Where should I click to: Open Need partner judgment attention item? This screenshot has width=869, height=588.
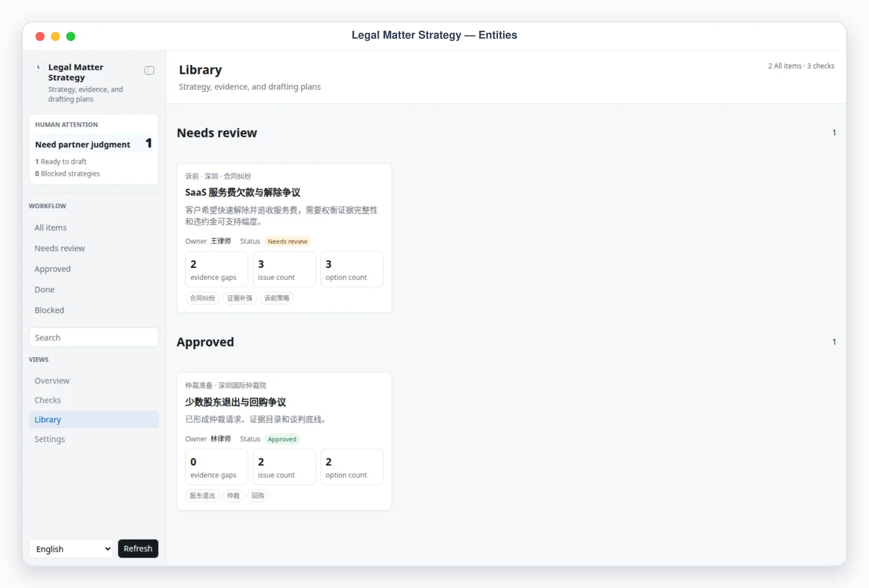pos(94,144)
